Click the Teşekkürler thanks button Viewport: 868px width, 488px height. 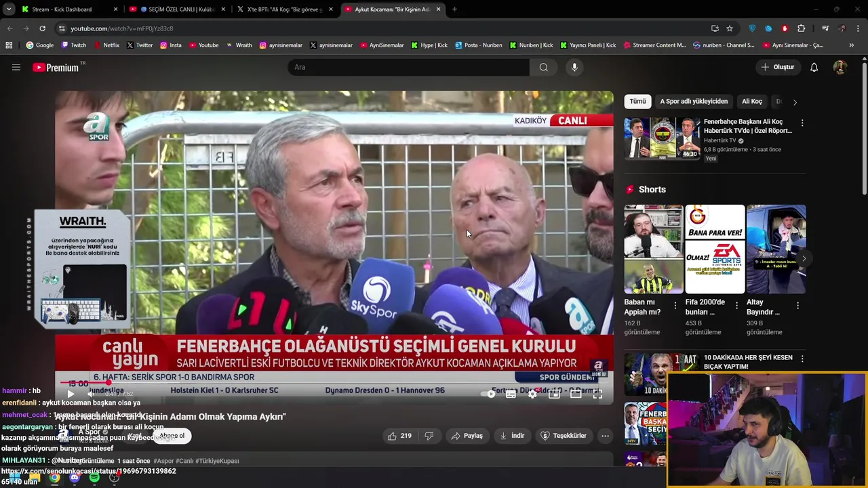click(563, 436)
